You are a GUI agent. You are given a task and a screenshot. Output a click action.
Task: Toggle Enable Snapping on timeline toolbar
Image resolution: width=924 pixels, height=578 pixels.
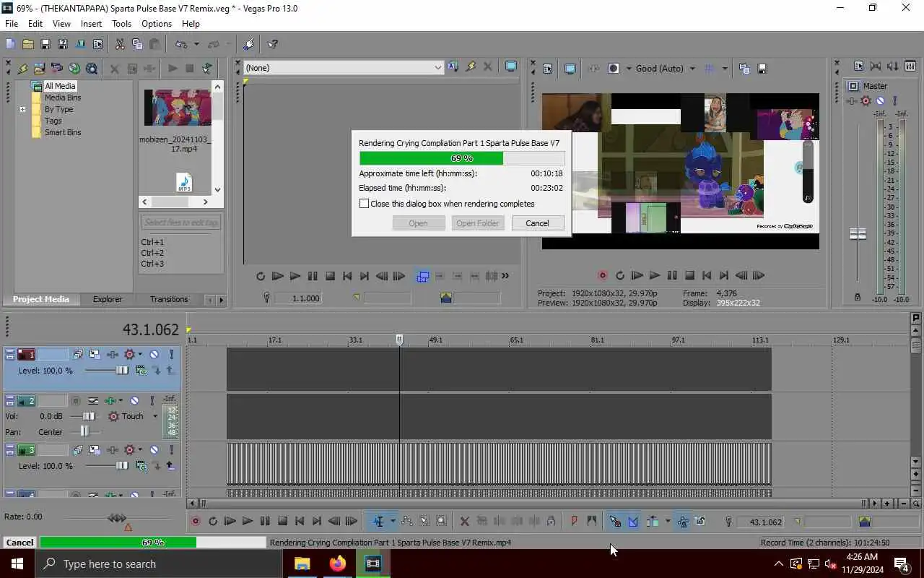615,521
